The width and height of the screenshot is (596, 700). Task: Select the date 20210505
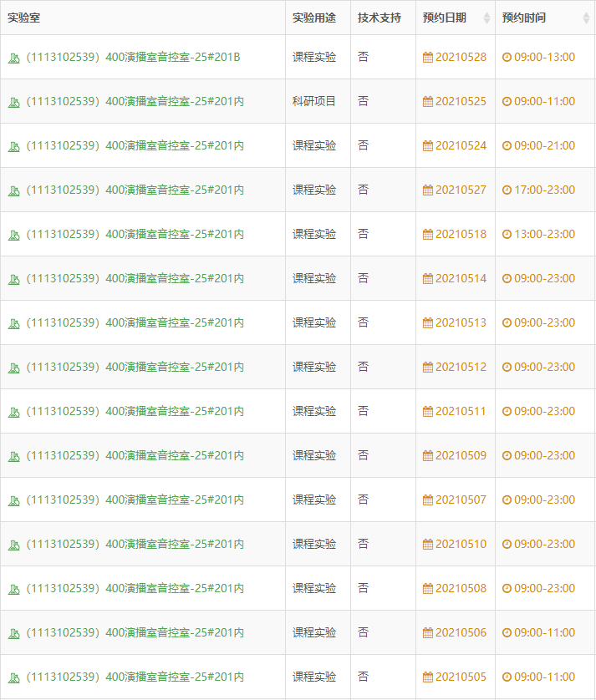pyautogui.click(x=461, y=677)
